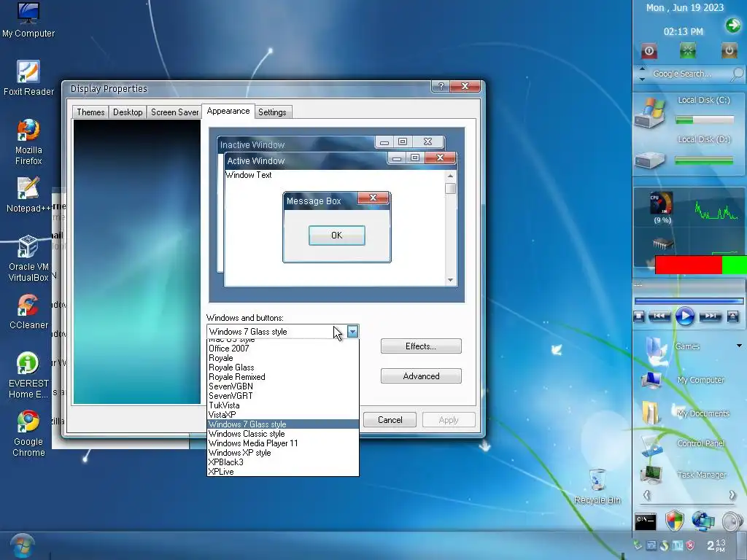747x560 pixels.
Task: Select XPLive from style list
Action: click(x=283, y=472)
